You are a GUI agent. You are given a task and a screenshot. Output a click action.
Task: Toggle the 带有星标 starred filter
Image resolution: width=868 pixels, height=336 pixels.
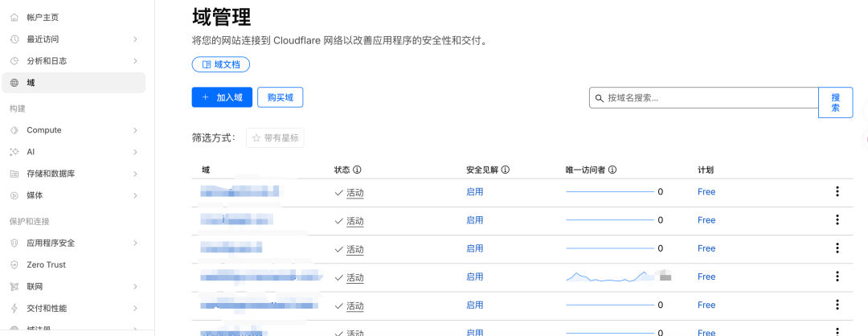coord(275,137)
